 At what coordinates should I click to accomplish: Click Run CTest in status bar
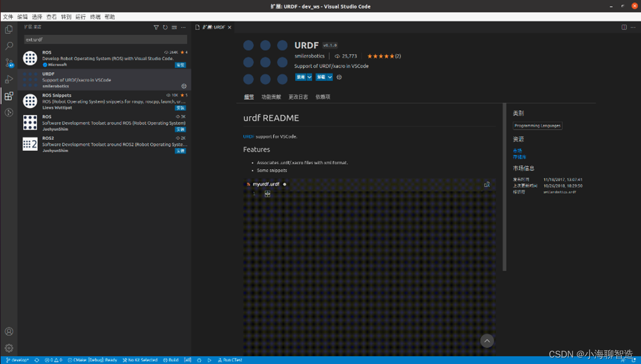coord(230,360)
